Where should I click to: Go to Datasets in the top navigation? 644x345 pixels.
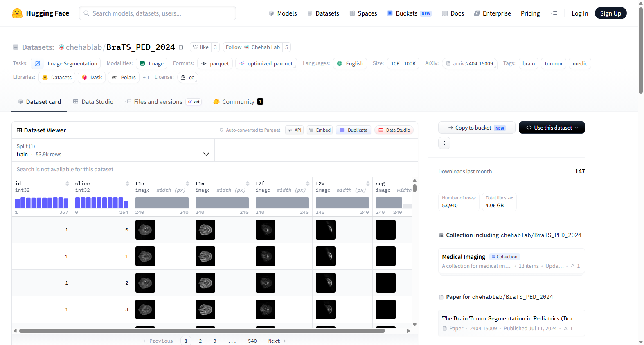point(323,13)
